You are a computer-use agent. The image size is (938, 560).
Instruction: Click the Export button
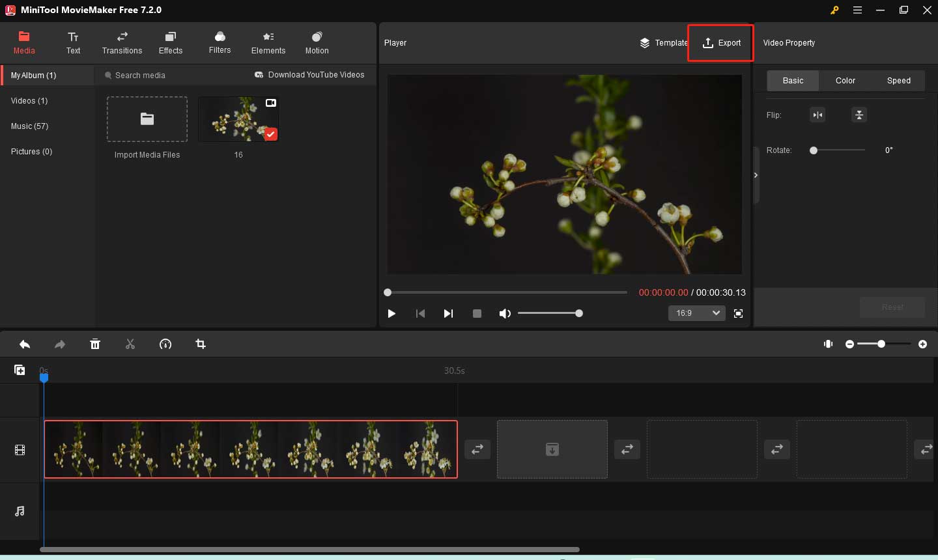tap(721, 43)
